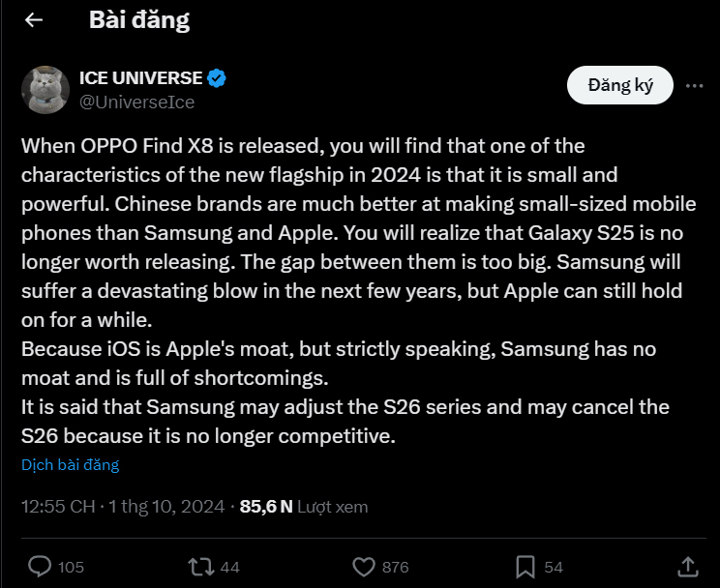Click the Đăng ký subscribe button

[620, 85]
